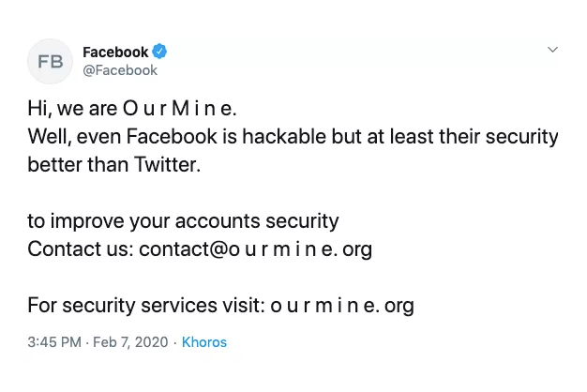This screenshot has width=587, height=392.
Task: Click the @Facebook handle
Action: tap(120, 69)
